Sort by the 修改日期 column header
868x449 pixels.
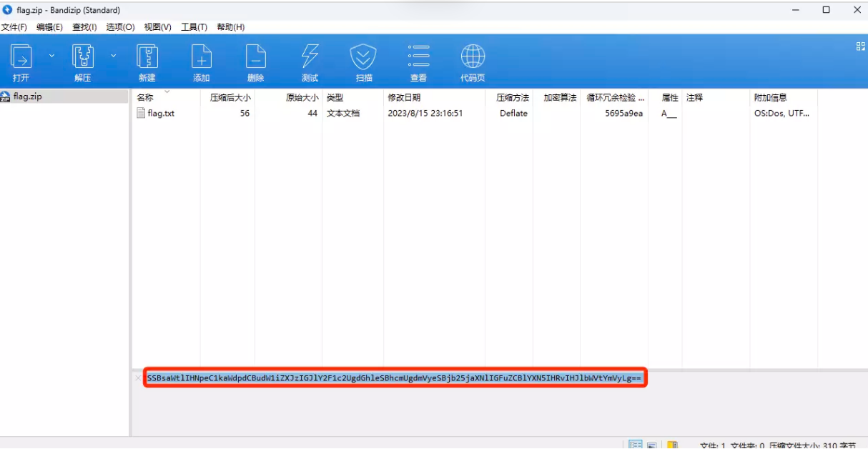404,98
